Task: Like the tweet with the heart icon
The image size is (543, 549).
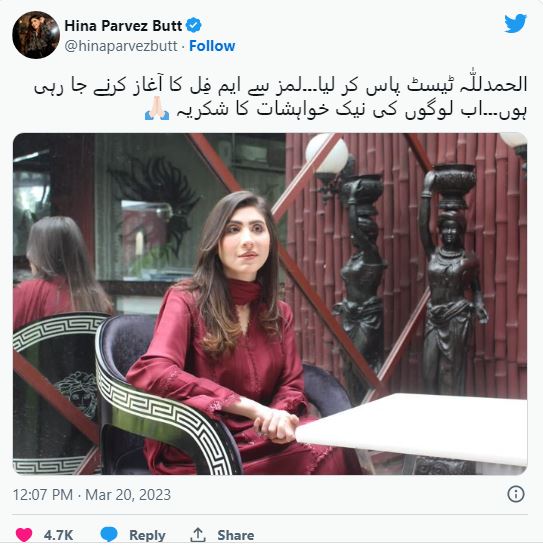Action: click(x=24, y=535)
